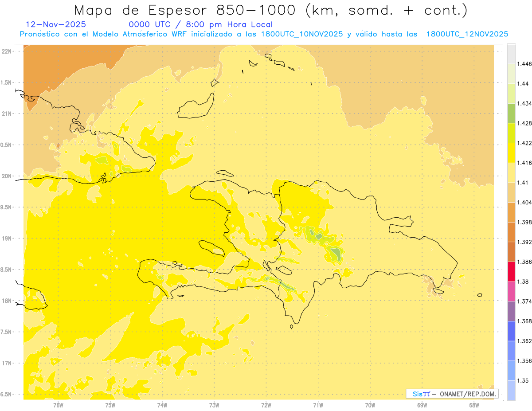Pick the green legend swatch between 1.428 and 1.434
Screen dimensions: 532x411
click(511, 113)
